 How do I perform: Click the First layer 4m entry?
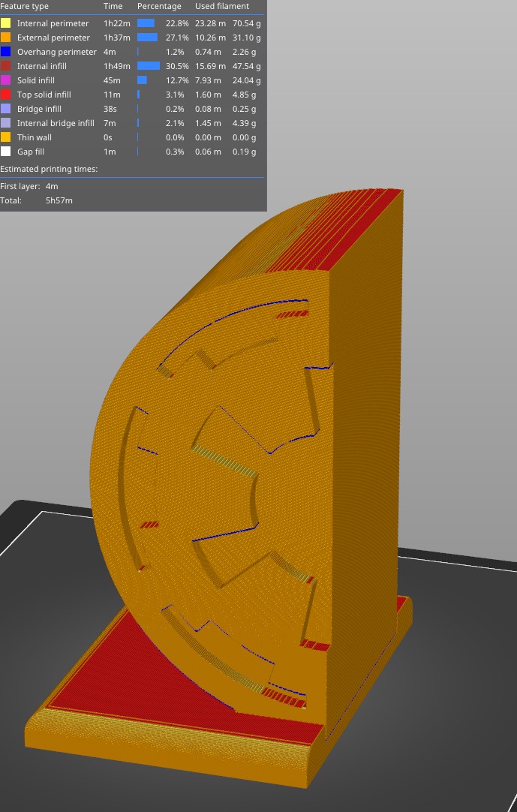coord(29,186)
